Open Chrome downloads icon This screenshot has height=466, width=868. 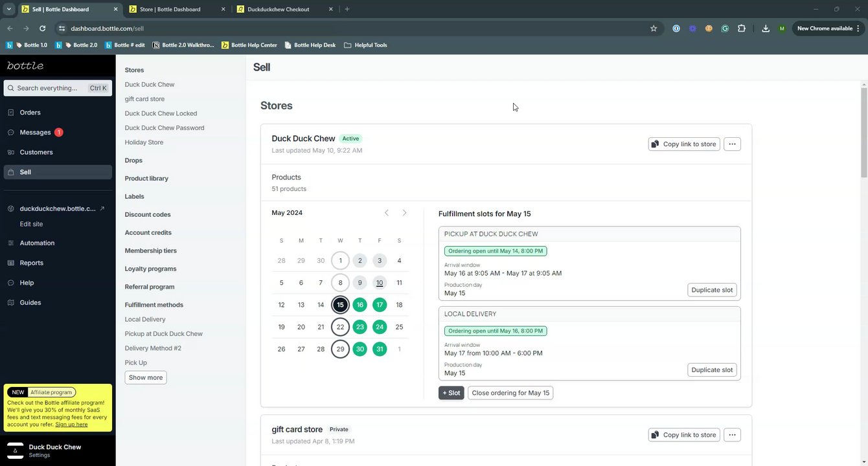766,28
